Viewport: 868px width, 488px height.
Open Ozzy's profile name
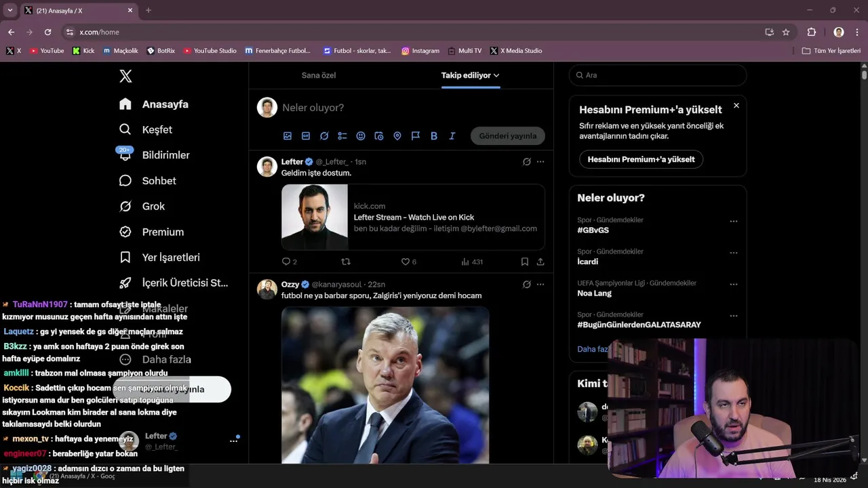pyautogui.click(x=290, y=285)
